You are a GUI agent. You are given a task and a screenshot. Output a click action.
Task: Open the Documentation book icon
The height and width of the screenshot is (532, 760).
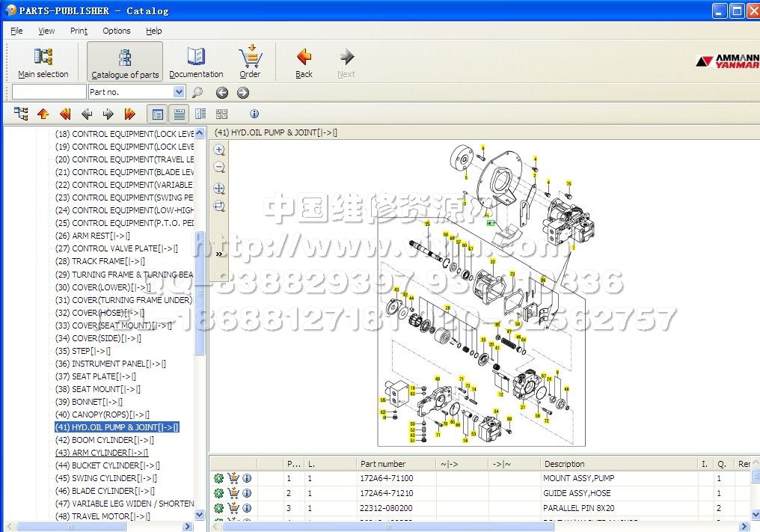(196, 62)
